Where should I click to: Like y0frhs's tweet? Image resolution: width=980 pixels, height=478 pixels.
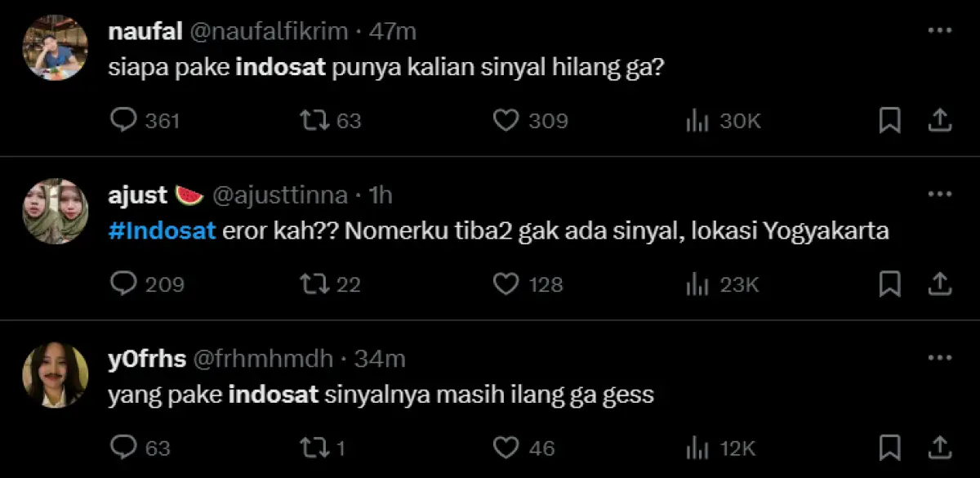click(x=506, y=448)
